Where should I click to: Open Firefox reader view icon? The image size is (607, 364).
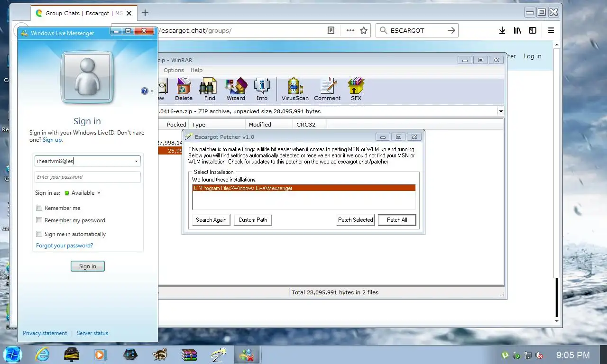point(331,30)
